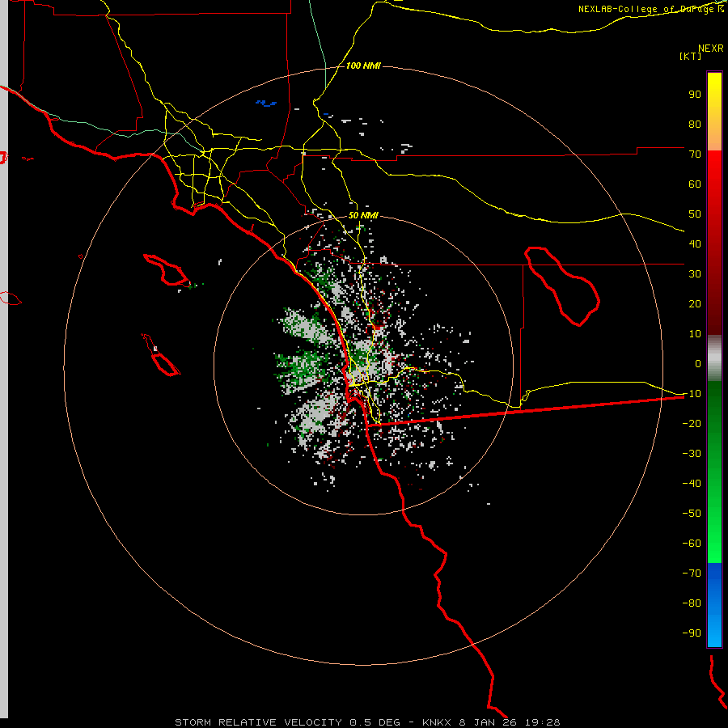Click the 100 NMI range ring label
728x728 pixels.
coord(363,66)
